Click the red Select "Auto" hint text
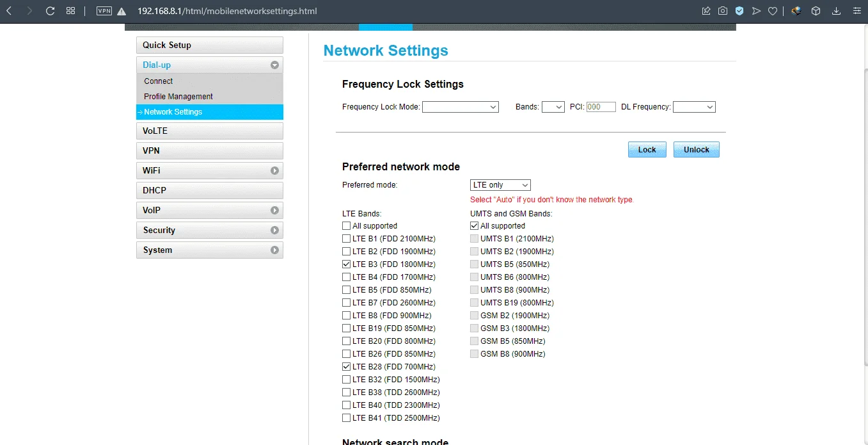The image size is (868, 445). [x=551, y=200]
